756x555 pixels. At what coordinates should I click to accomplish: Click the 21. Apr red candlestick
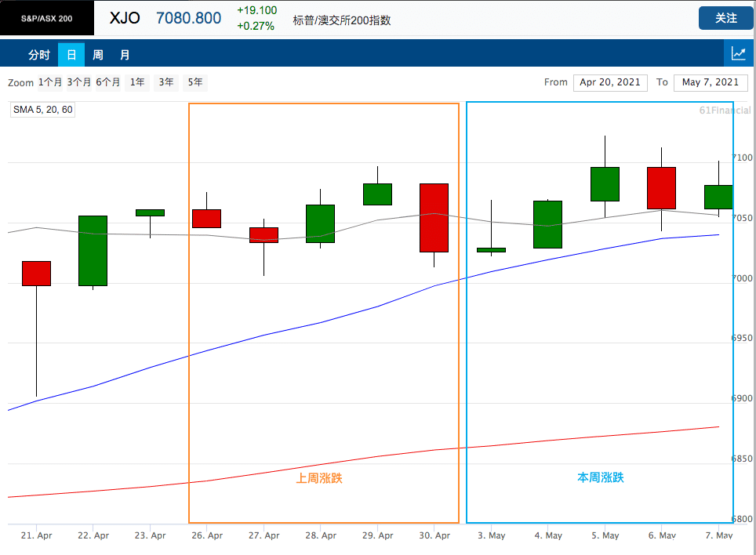(x=37, y=274)
